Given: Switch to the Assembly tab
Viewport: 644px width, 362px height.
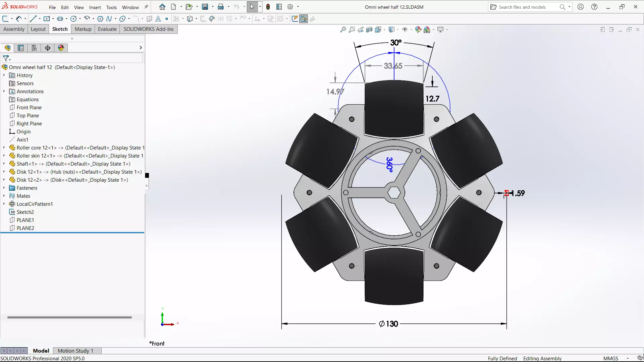Looking at the screenshot, I should [14, 29].
